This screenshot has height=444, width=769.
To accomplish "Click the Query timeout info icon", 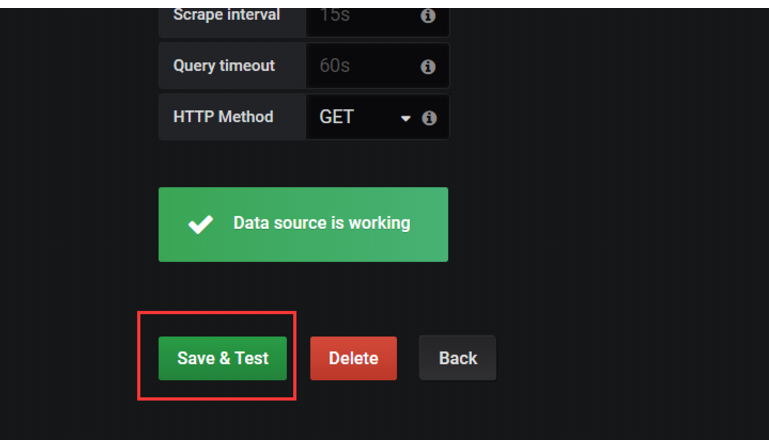I will (428, 67).
